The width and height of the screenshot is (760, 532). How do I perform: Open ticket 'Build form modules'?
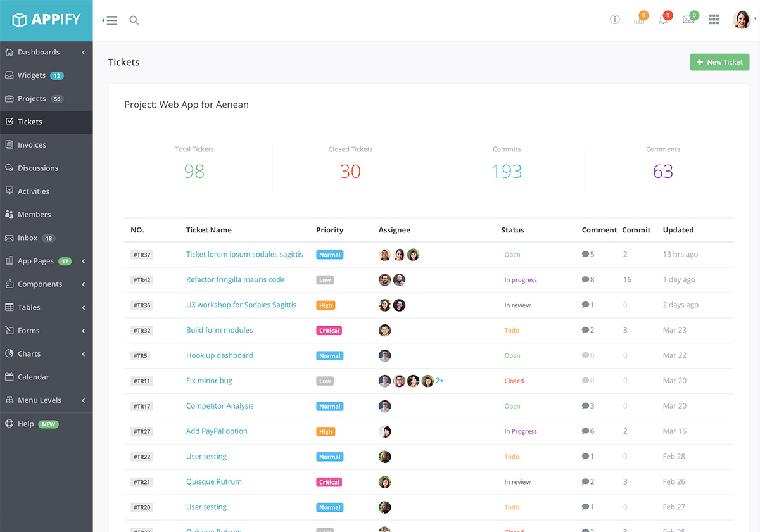tap(219, 330)
